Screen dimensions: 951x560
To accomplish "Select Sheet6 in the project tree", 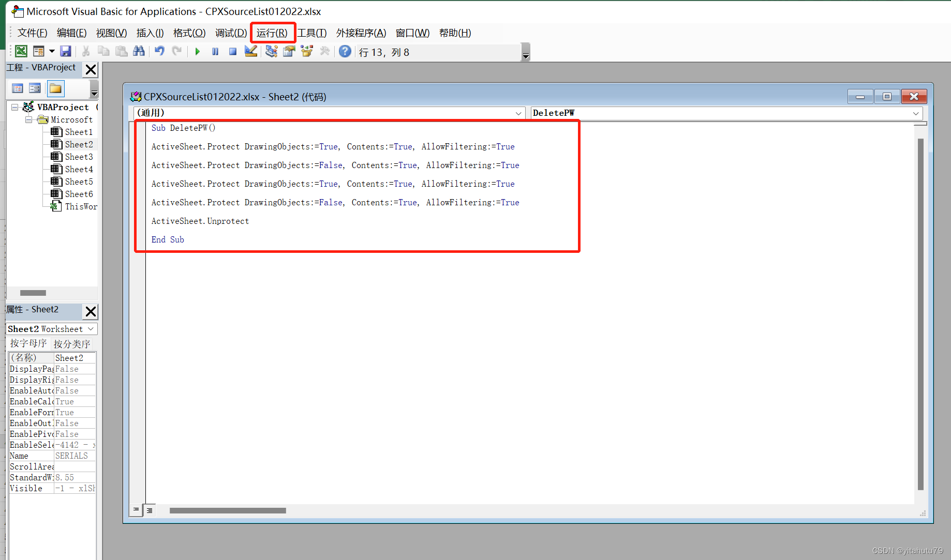I will tap(79, 194).
